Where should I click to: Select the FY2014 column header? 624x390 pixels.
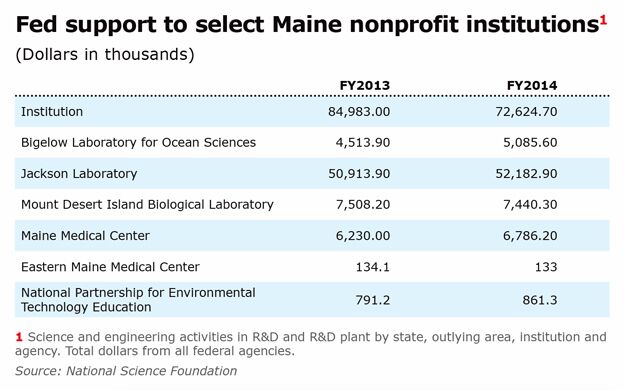(532, 86)
